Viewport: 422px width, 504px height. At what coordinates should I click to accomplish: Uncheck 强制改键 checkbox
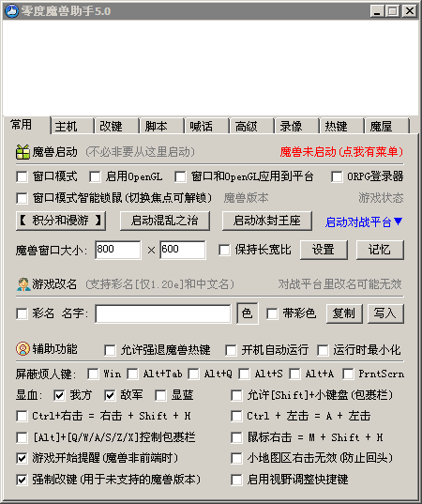[x=22, y=480]
